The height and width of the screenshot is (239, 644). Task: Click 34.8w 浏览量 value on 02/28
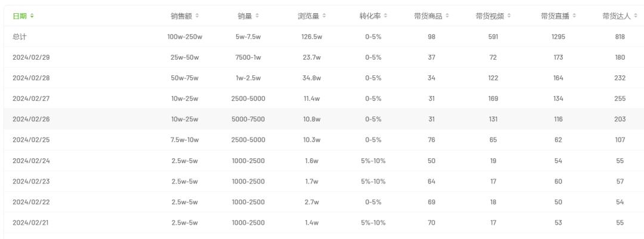(311, 78)
